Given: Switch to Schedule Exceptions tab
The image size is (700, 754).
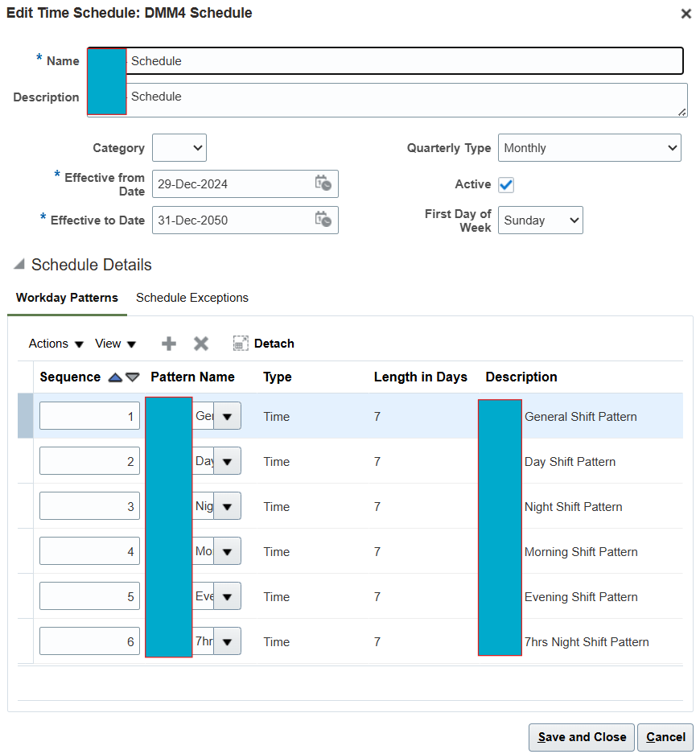Looking at the screenshot, I should (x=191, y=298).
